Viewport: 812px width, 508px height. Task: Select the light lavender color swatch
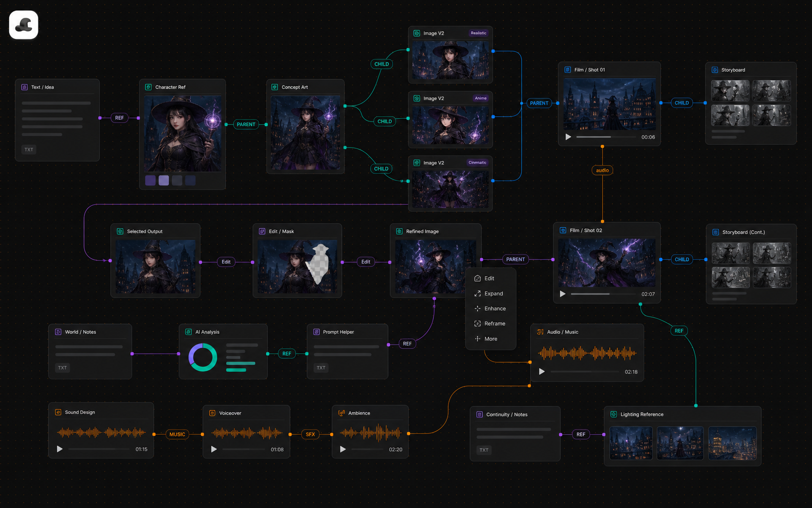(x=163, y=180)
